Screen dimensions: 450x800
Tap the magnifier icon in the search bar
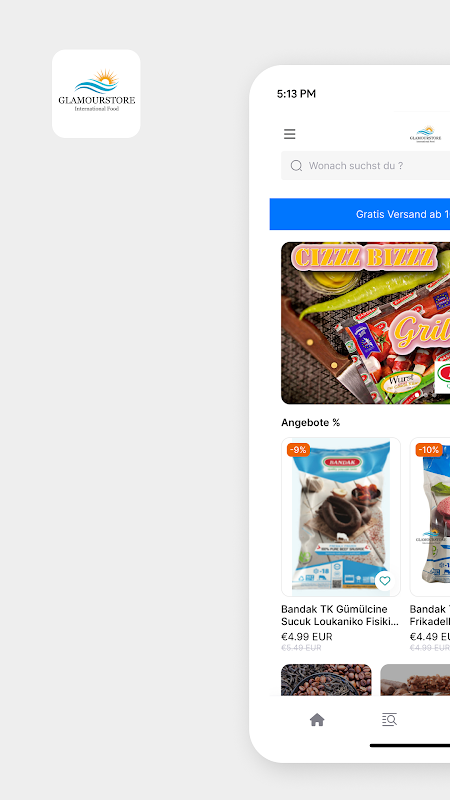tap(296, 165)
